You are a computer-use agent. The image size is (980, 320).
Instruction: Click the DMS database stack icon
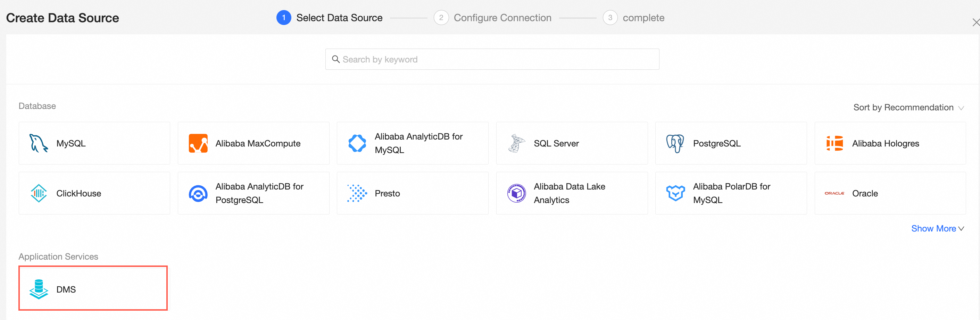[x=39, y=289]
